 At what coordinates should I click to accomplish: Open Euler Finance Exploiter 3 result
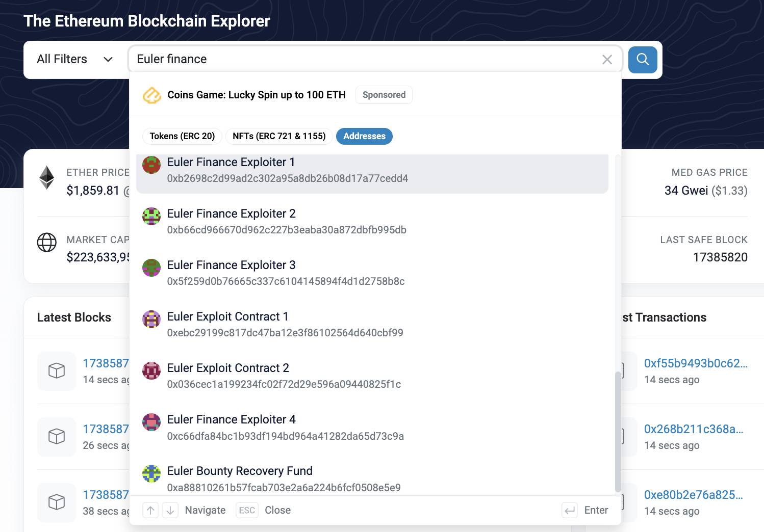pyautogui.click(x=372, y=273)
